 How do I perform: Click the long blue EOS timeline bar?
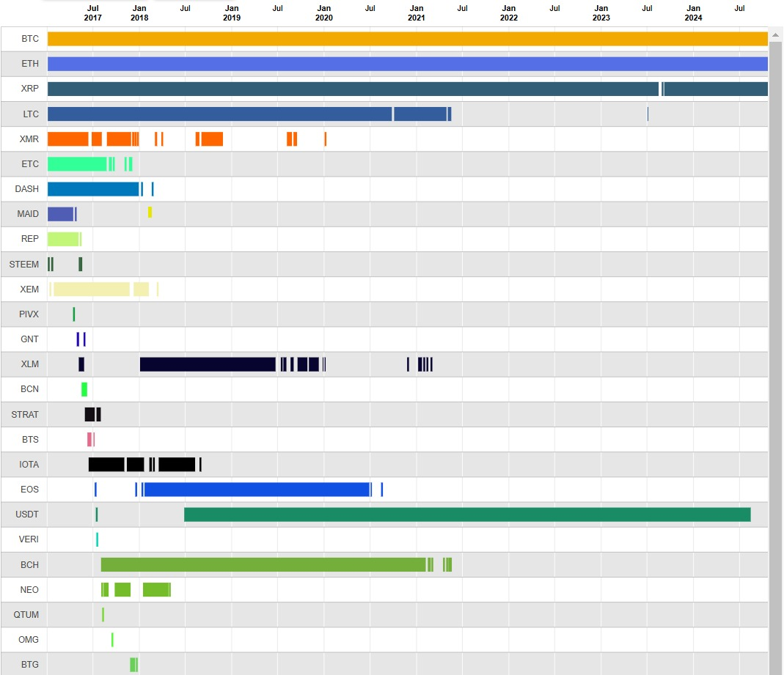(x=257, y=490)
